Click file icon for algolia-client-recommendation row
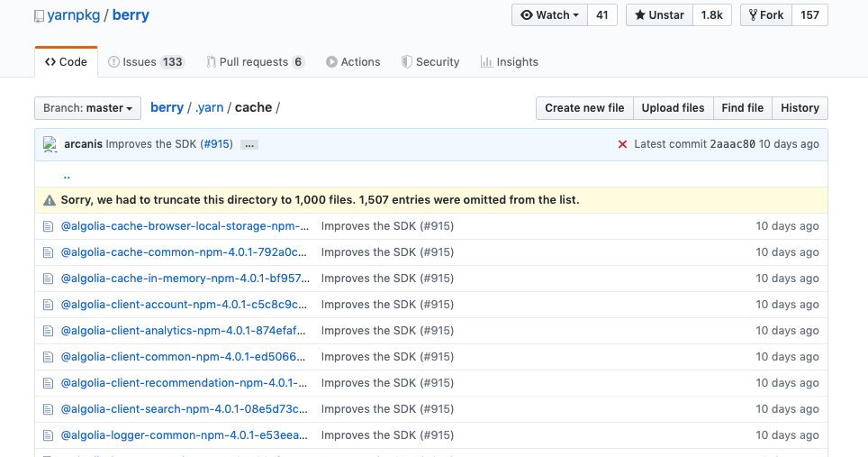868x457 pixels. coord(48,382)
